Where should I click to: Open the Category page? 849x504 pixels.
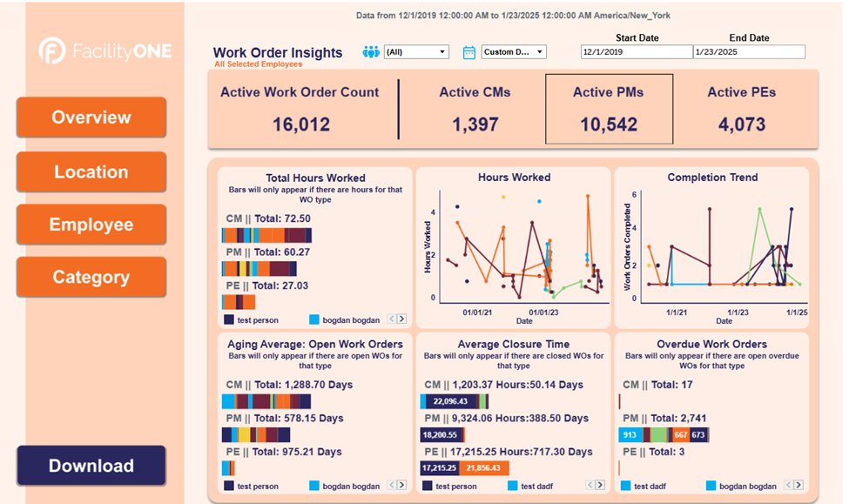point(91,277)
